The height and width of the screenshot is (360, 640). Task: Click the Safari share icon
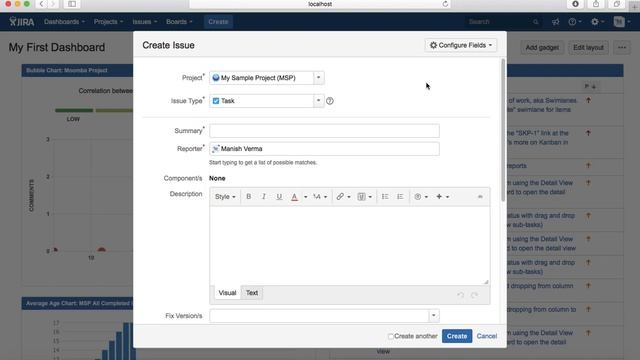pos(596,4)
